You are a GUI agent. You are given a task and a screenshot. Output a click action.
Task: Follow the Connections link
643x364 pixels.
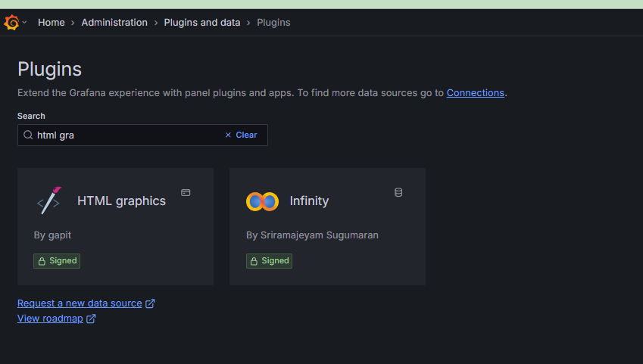(476, 93)
